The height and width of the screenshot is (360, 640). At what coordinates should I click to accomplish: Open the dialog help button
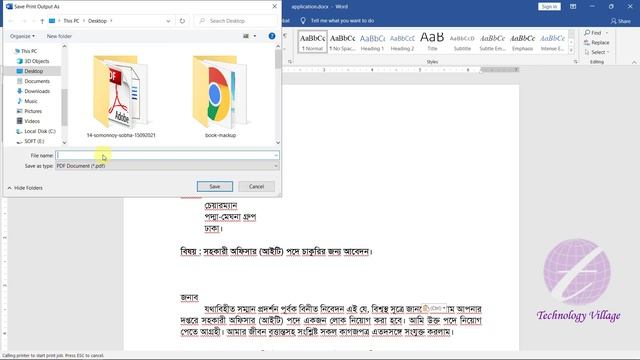coord(272,36)
